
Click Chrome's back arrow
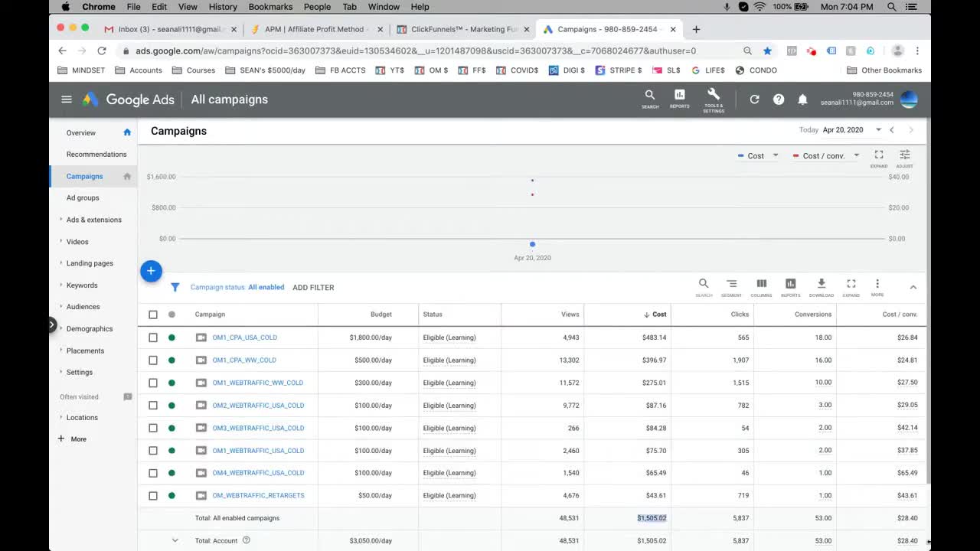(62, 51)
